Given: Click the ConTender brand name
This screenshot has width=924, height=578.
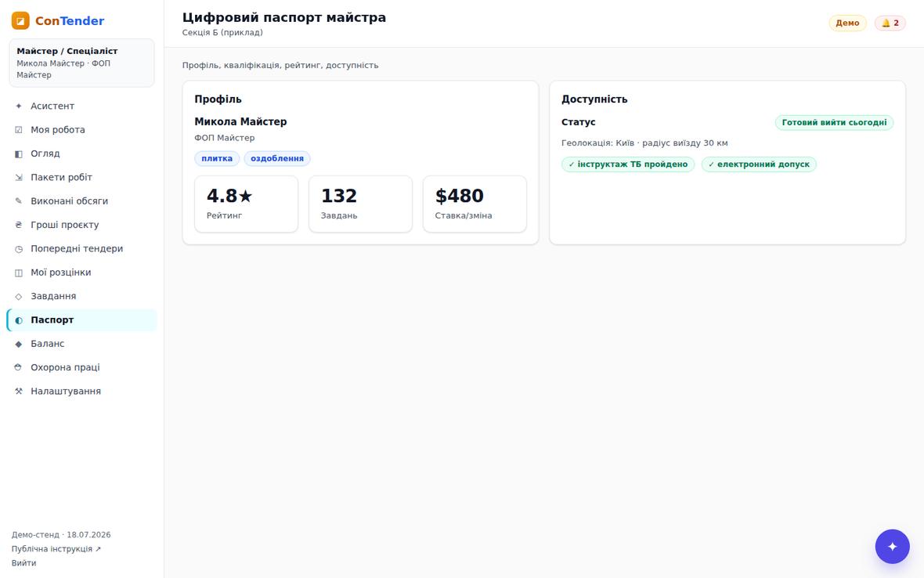Looking at the screenshot, I should pos(70,20).
